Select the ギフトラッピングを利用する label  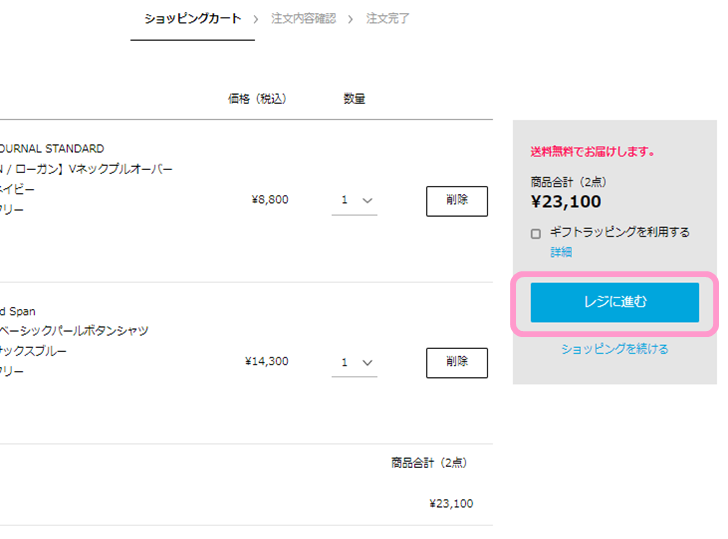619,232
